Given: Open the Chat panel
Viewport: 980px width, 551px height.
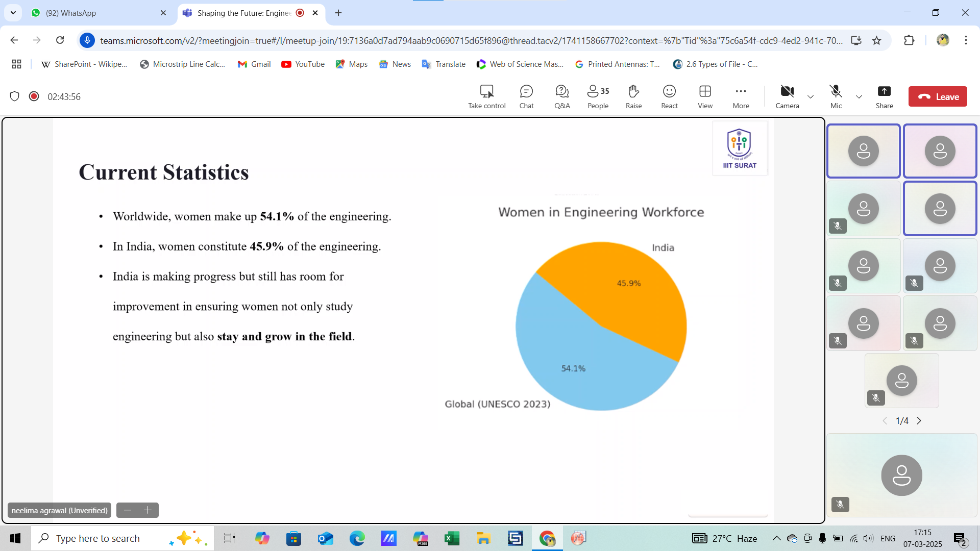Looking at the screenshot, I should [x=526, y=96].
